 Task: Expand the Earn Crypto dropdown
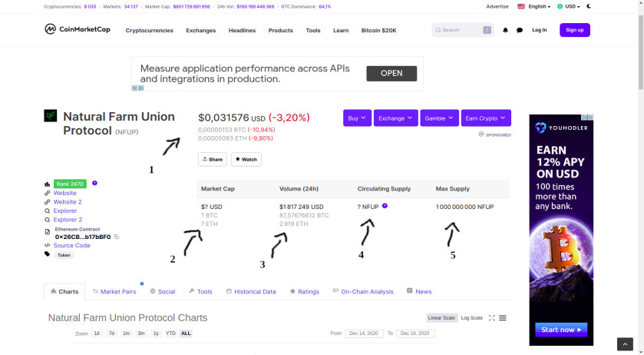click(x=486, y=118)
